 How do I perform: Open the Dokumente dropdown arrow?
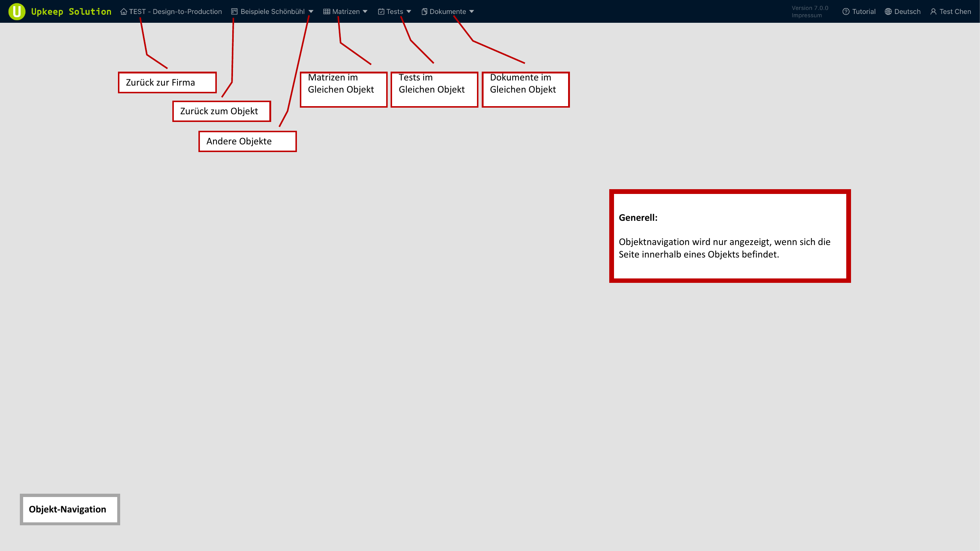click(472, 12)
